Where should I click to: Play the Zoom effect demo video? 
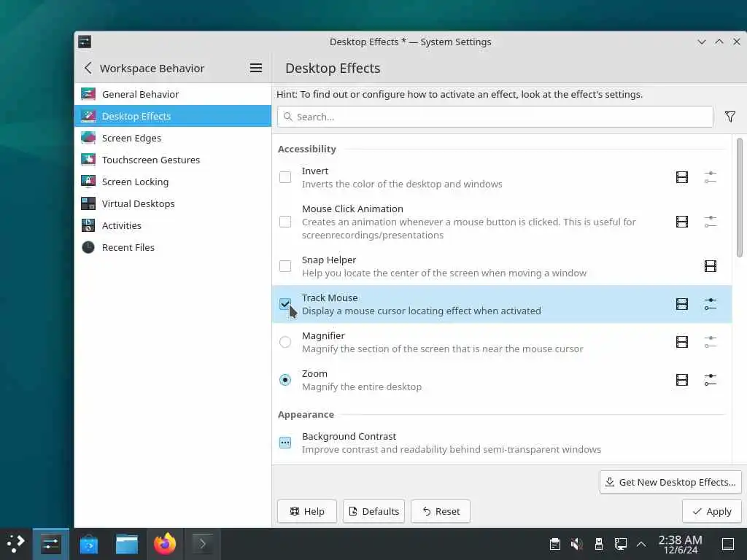coord(682,379)
